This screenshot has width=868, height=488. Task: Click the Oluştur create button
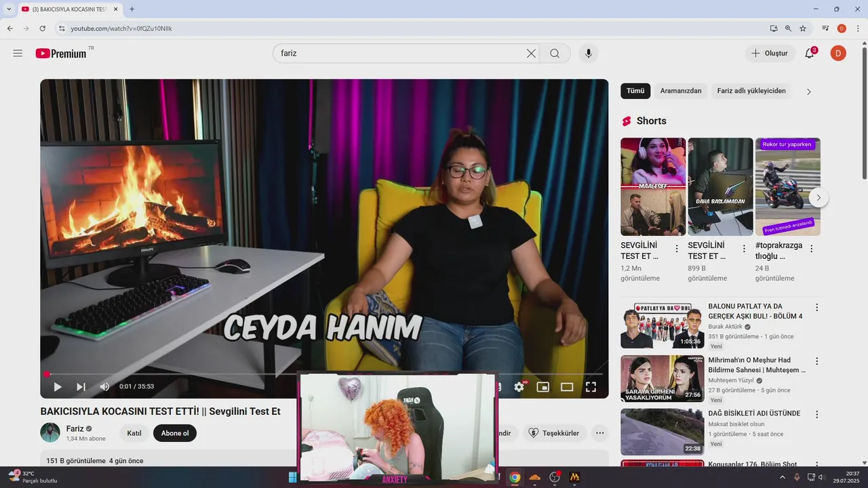tap(770, 54)
